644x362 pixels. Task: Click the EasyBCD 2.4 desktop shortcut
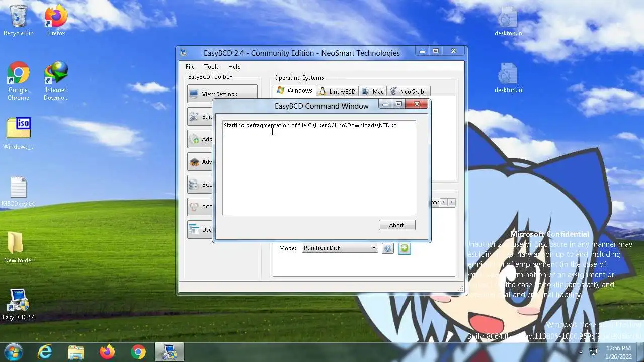(19, 304)
